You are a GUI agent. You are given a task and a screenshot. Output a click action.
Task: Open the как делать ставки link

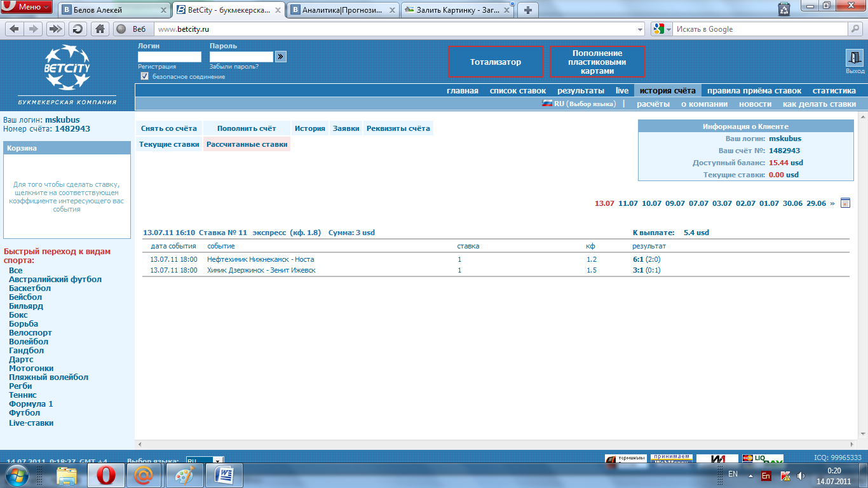(x=819, y=104)
